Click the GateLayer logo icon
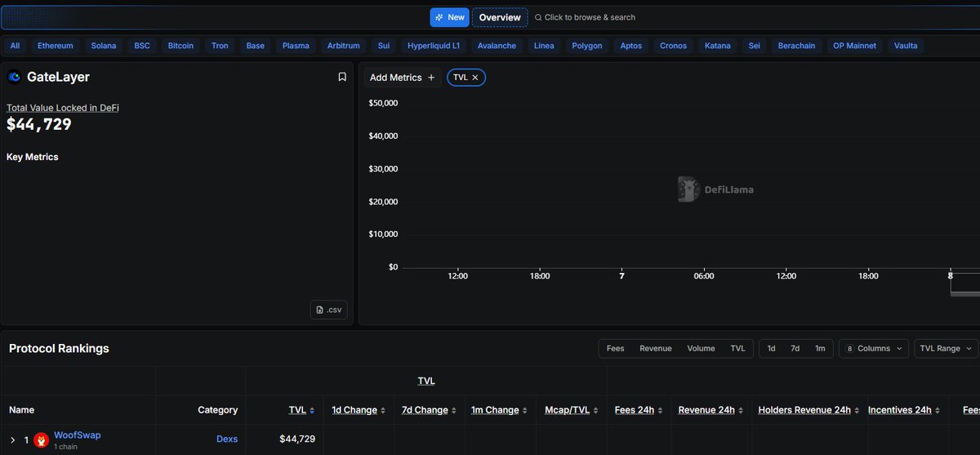 [14, 77]
